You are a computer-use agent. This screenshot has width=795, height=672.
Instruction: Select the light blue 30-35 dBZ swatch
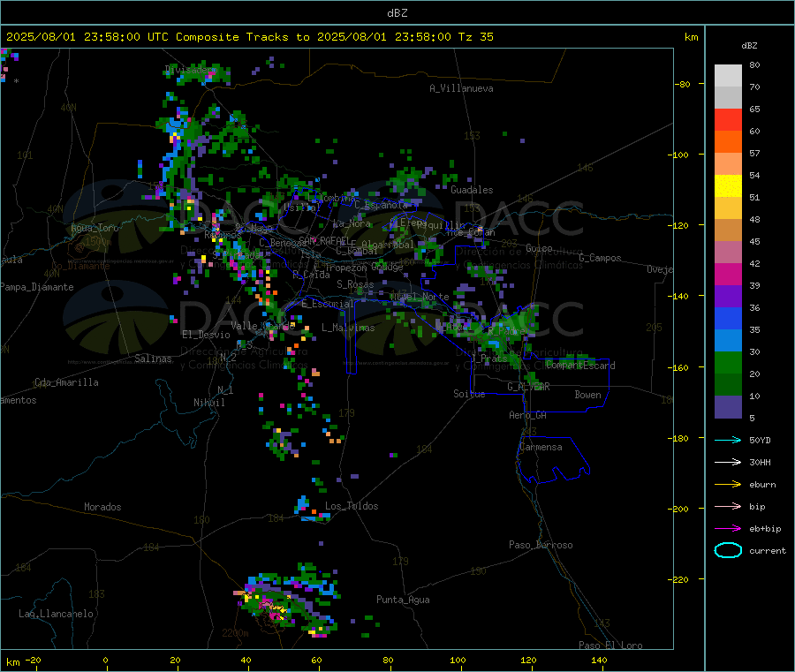tap(728, 341)
